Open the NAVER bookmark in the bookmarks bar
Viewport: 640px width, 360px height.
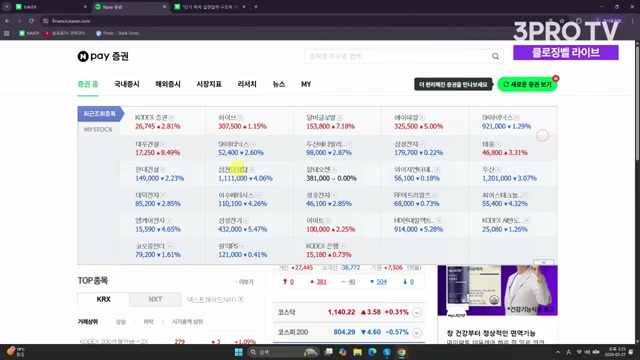29,33
